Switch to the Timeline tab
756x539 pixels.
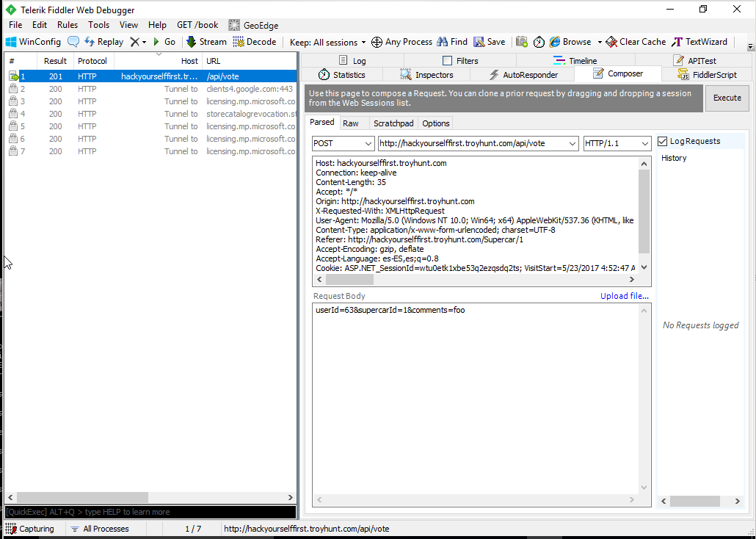[x=575, y=60]
